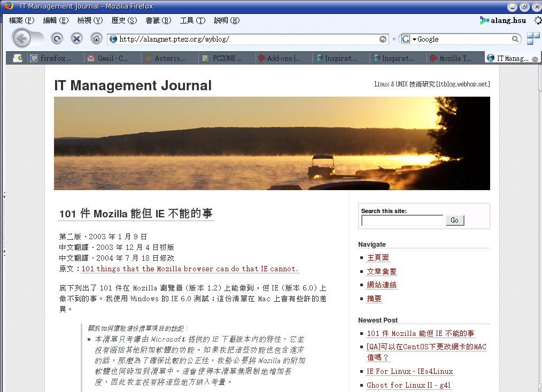Open the 'IE For Linux - IEs4Linux' link

click(x=410, y=372)
